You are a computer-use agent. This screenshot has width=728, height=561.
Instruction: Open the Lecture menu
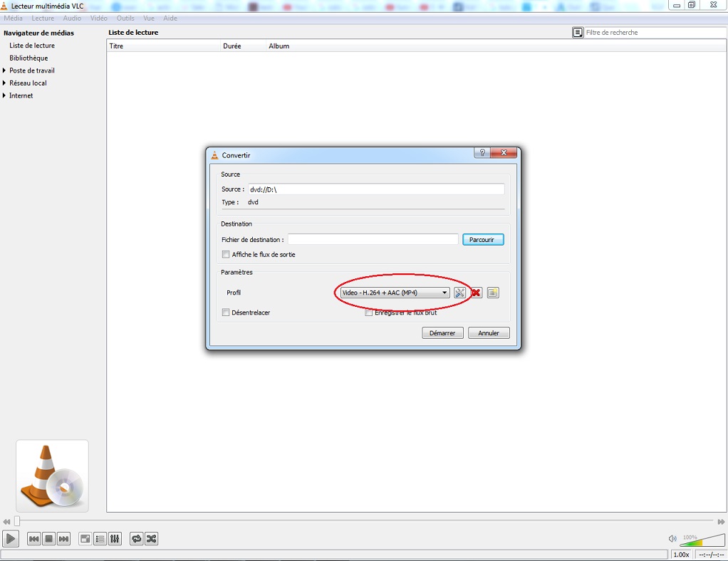[43, 18]
